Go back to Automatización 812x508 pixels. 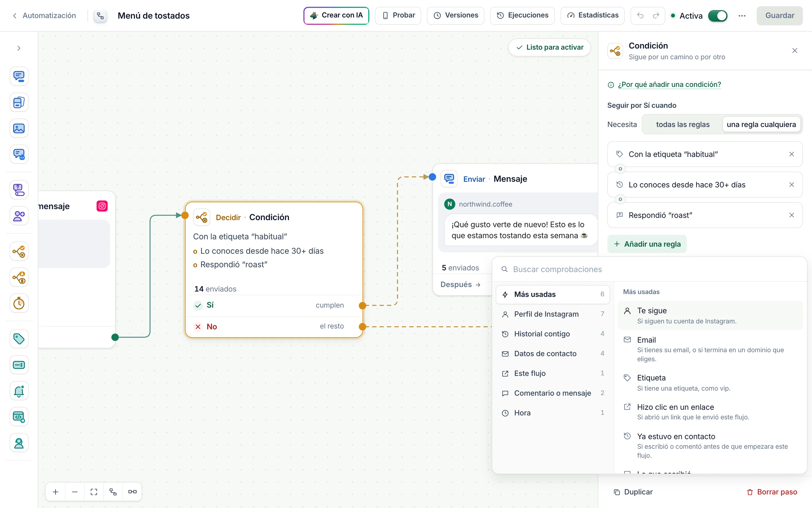44,16
